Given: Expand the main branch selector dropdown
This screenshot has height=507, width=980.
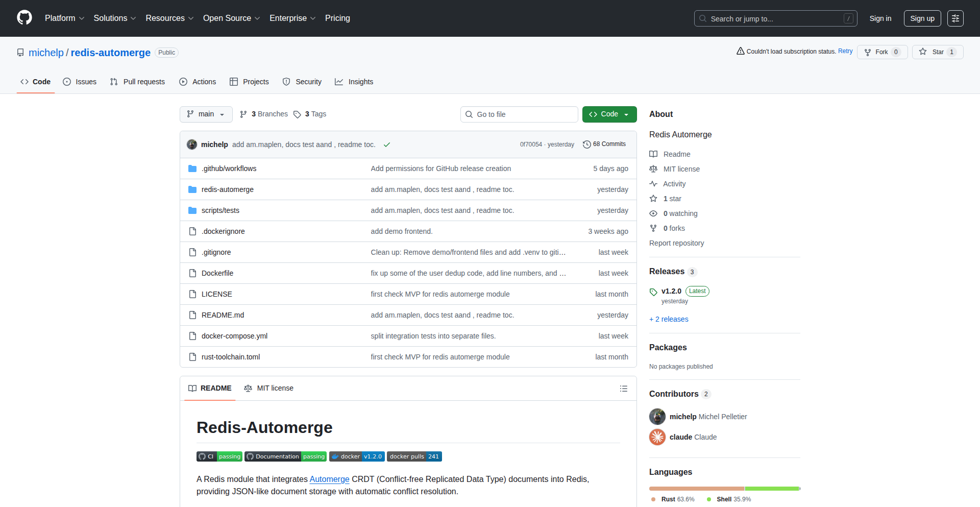Looking at the screenshot, I should [x=206, y=114].
